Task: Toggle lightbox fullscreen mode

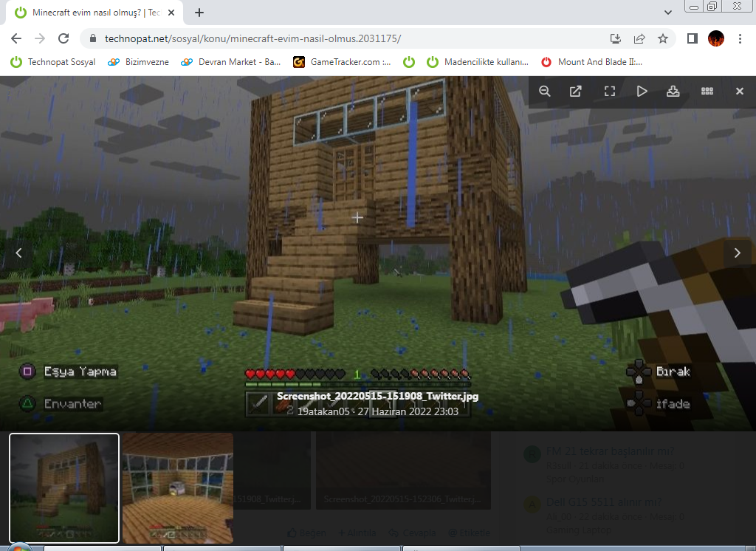Action: [x=609, y=91]
